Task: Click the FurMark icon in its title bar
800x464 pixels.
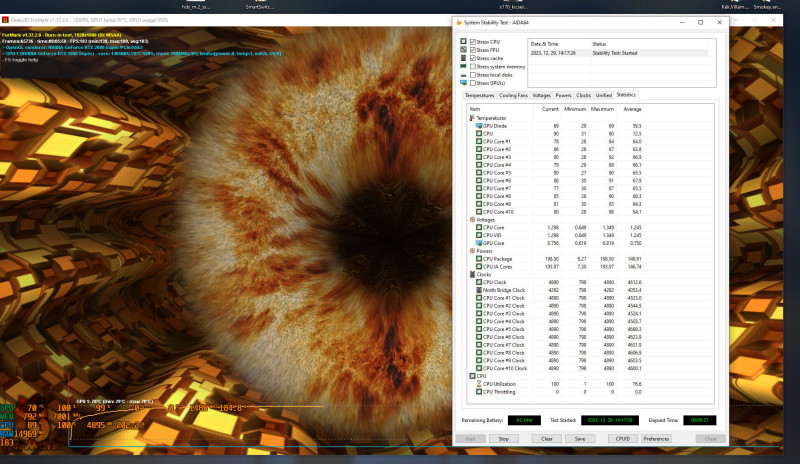Action: (5, 20)
